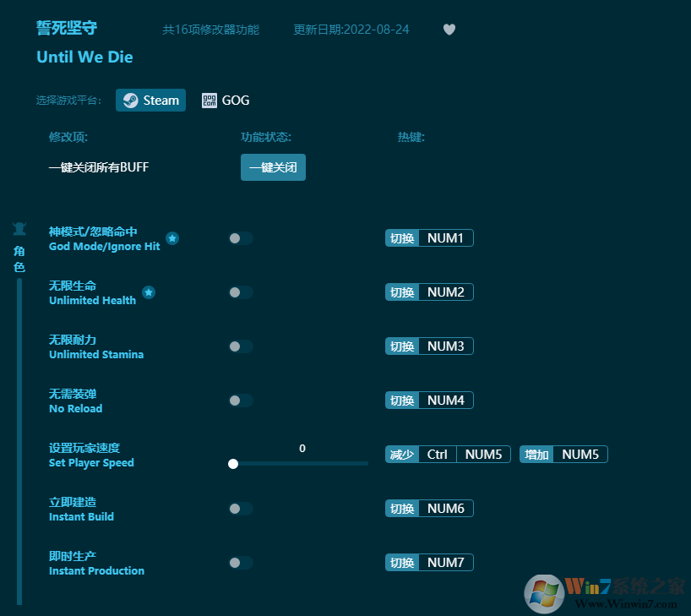Click the NUM4 hotkey box

(x=445, y=401)
